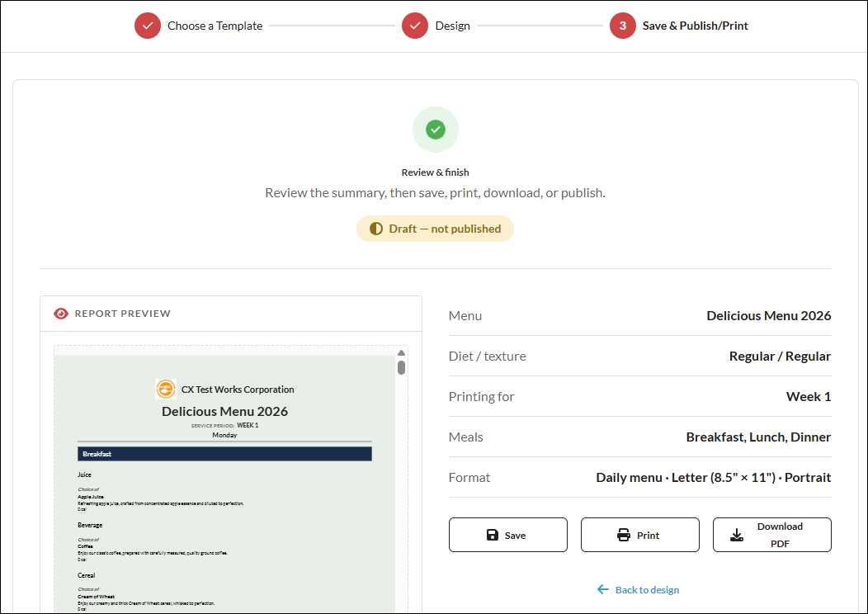This screenshot has height=614, width=868.
Task: Click the step 3 number circle
Action: 622,26
